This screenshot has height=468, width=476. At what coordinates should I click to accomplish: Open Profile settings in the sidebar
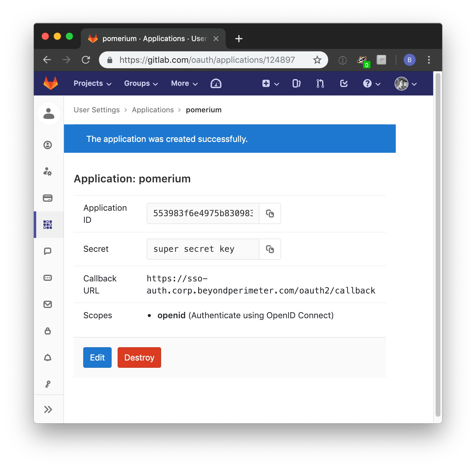click(x=48, y=145)
